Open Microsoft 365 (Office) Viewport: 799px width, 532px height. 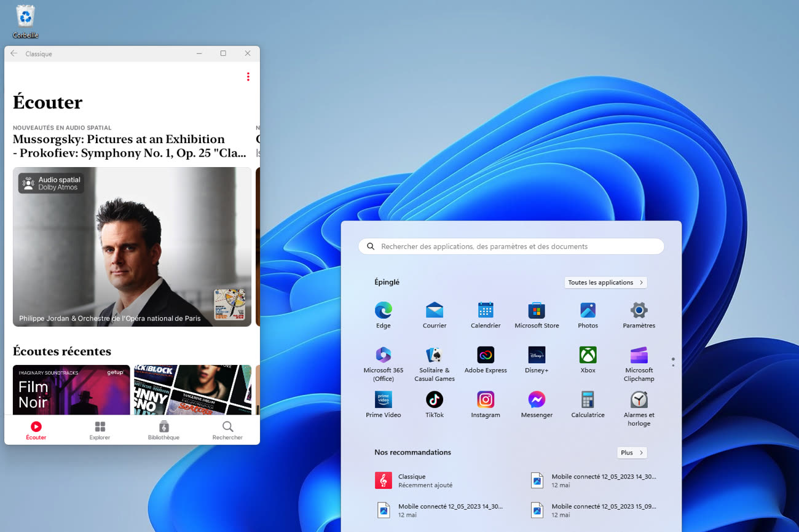click(x=383, y=364)
